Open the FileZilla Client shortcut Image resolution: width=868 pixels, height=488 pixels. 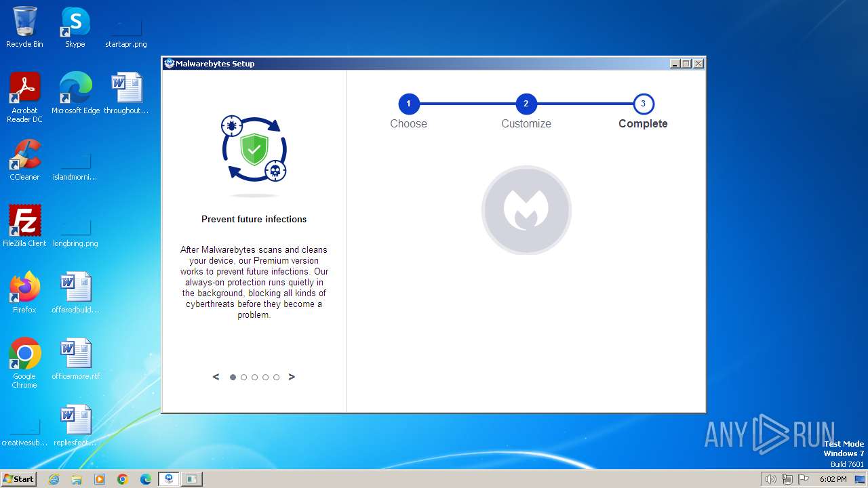24,226
